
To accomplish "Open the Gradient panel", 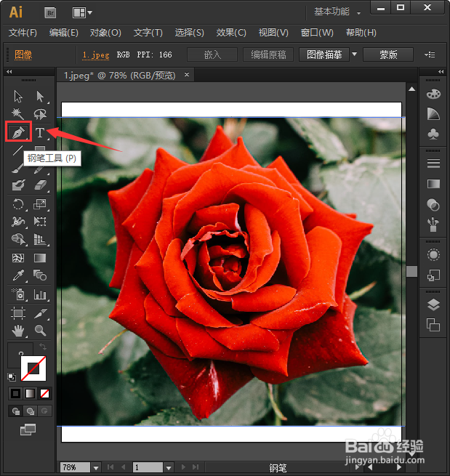I will click(433, 184).
